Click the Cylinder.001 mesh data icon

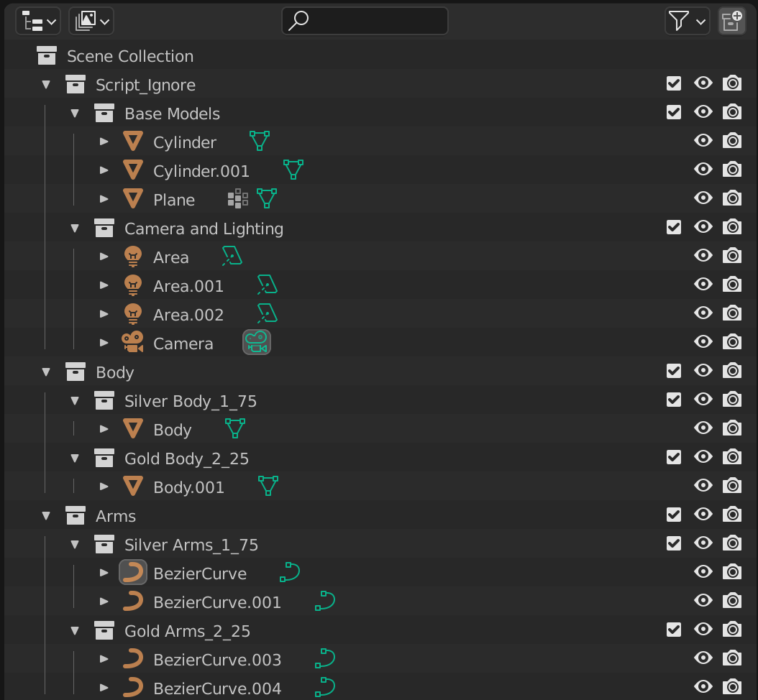293,170
